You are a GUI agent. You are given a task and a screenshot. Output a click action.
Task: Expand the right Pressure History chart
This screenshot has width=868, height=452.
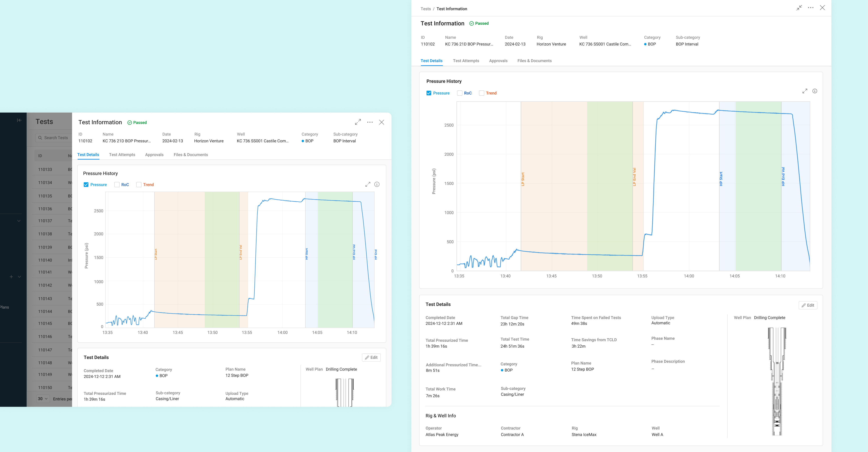(x=805, y=91)
